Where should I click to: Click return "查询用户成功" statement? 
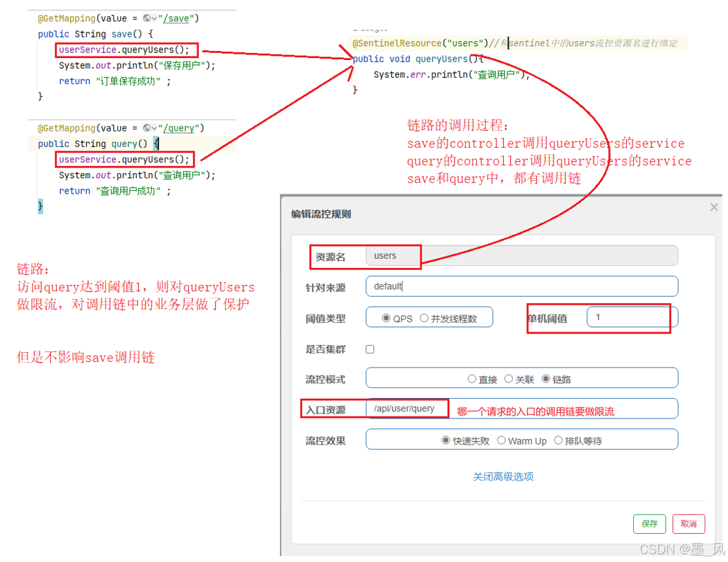click(115, 191)
